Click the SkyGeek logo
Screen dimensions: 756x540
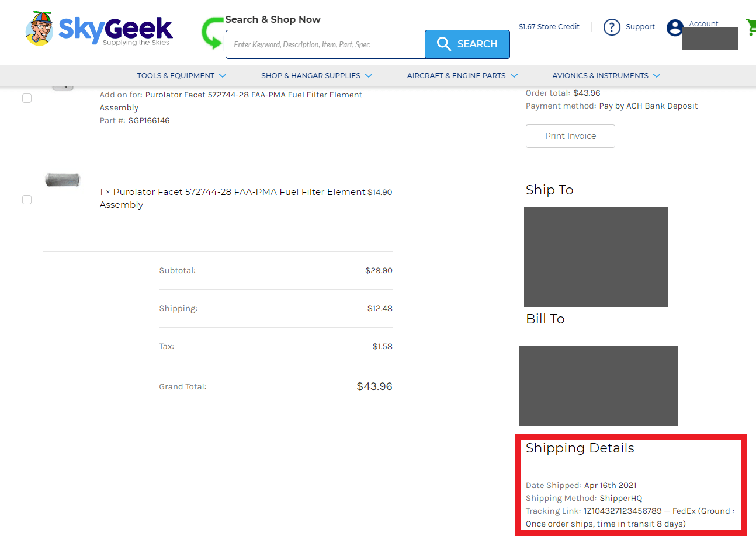tap(98, 27)
